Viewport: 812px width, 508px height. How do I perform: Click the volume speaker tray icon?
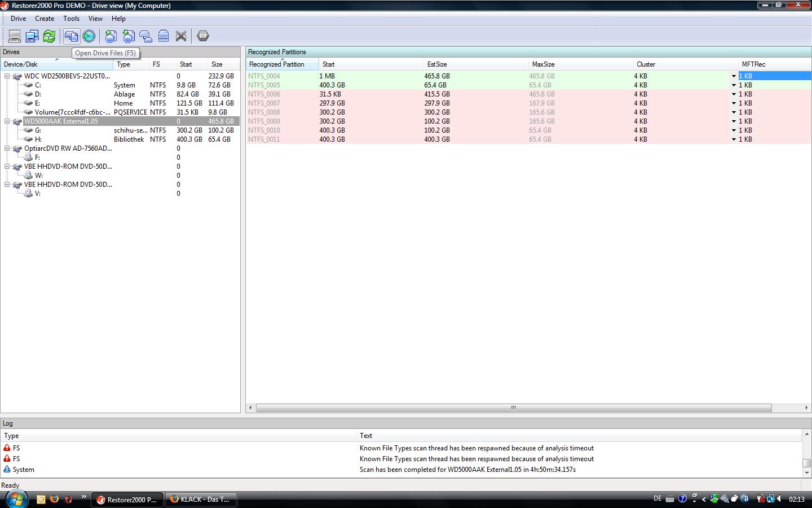pos(779,498)
